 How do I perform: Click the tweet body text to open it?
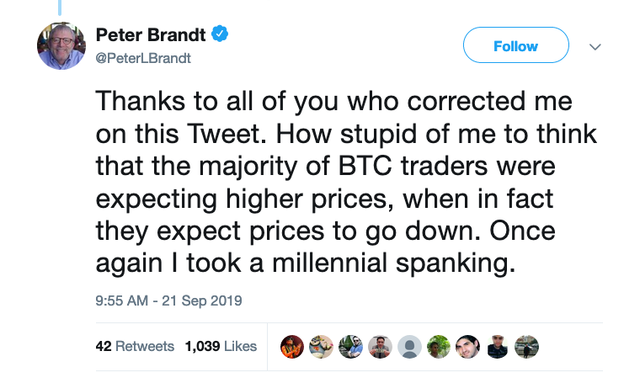(x=346, y=182)
